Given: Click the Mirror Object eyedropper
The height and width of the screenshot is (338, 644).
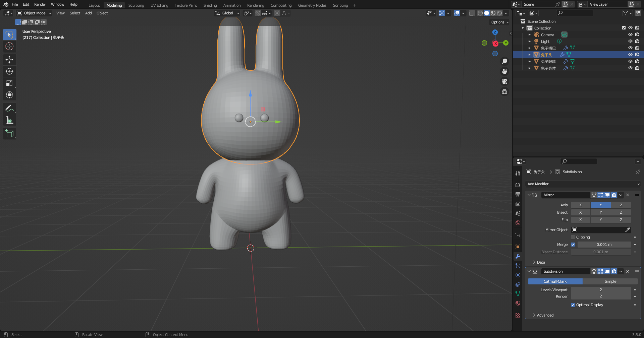Looking at the screenshot, I should 628,230.
